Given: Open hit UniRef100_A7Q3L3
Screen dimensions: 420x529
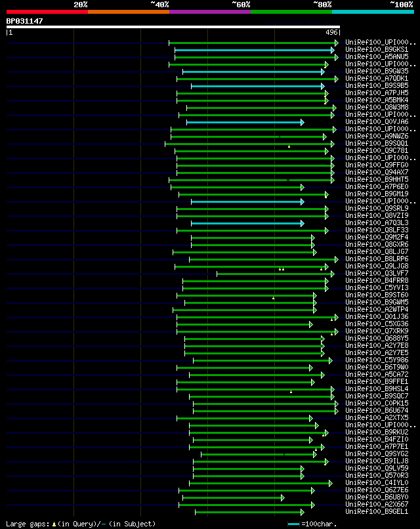Looking at the screenshot, I should click(377, 222).
